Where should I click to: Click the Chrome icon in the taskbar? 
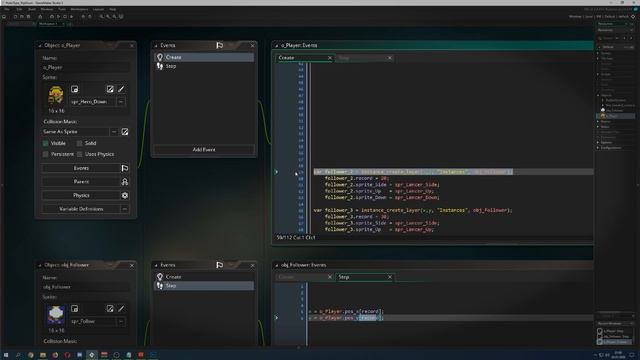click(31, 355)
